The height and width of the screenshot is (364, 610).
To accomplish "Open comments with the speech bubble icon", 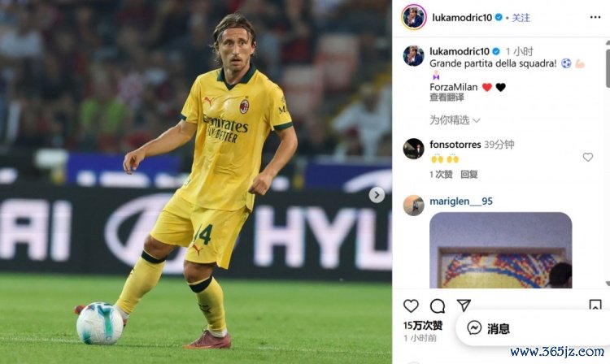I will point(438,306).
